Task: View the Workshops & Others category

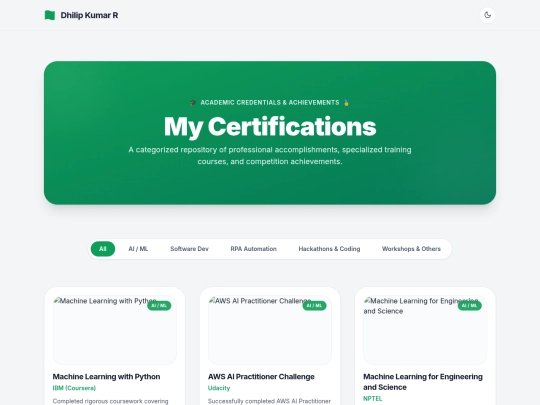Action: pos(411,249)
